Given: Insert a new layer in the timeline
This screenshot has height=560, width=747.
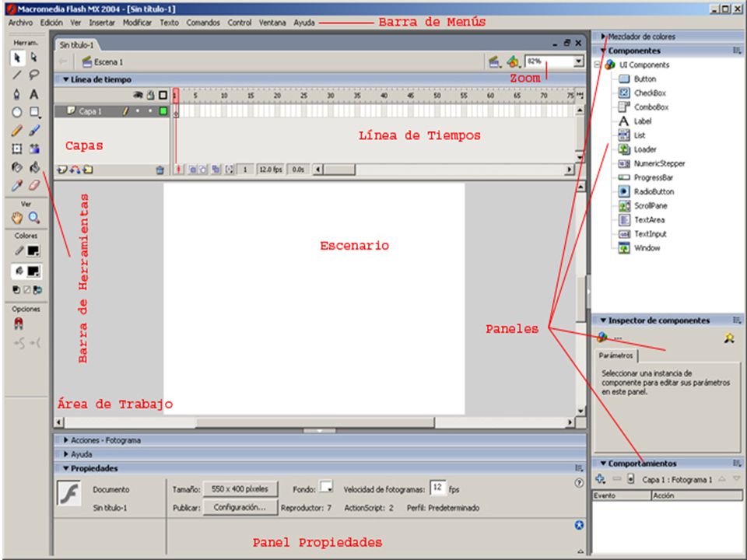Looking at the screenshot, I should coord(62,170).
